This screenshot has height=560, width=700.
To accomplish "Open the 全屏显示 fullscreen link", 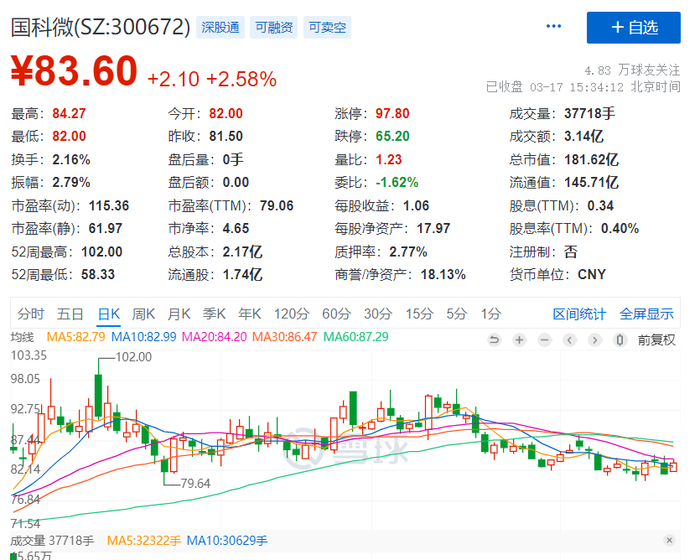I will pyautogui.click(x=646, y=314).
